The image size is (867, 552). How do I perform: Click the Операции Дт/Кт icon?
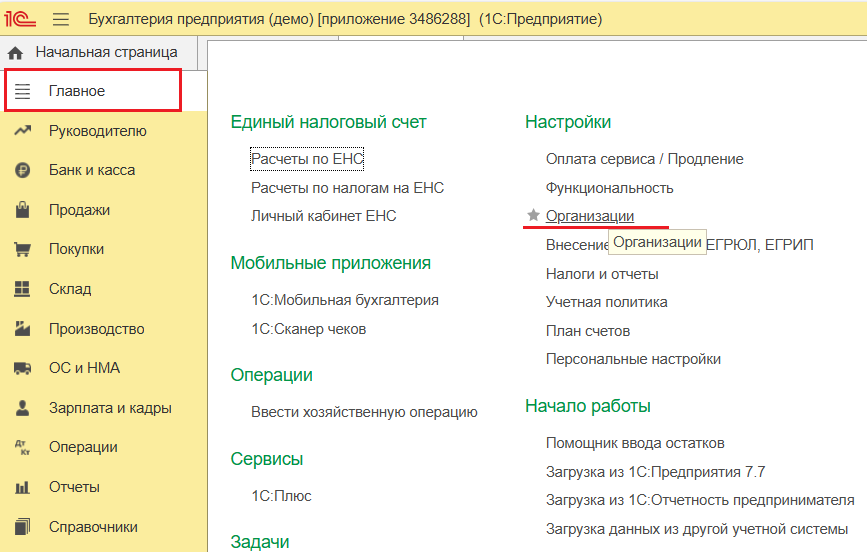coord(23,447)
